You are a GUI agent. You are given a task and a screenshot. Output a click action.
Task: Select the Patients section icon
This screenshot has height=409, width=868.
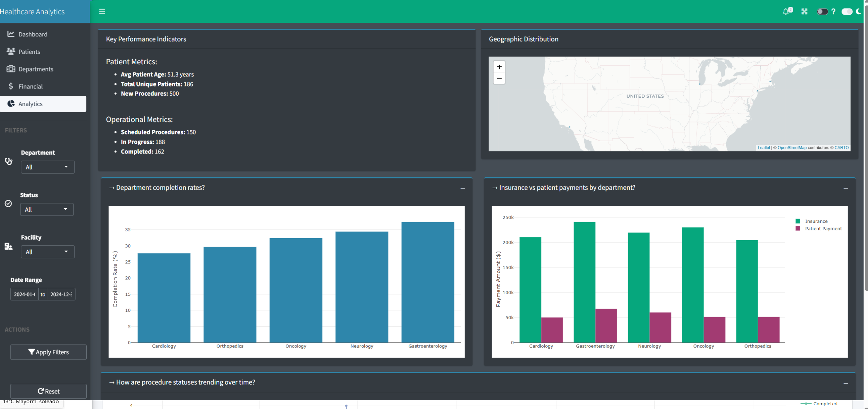point(11,51)
